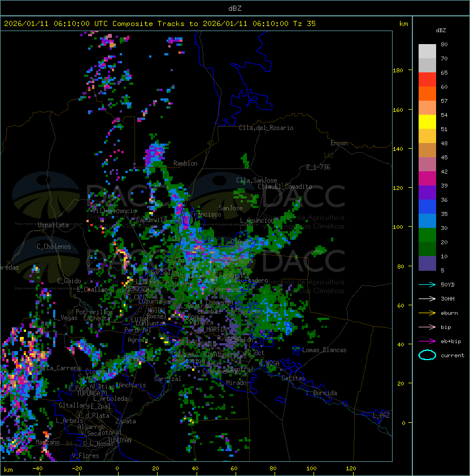Click the 'Potrerillos' map label
Viewport: 470px width, 476px height.
[x=94, y=312]
